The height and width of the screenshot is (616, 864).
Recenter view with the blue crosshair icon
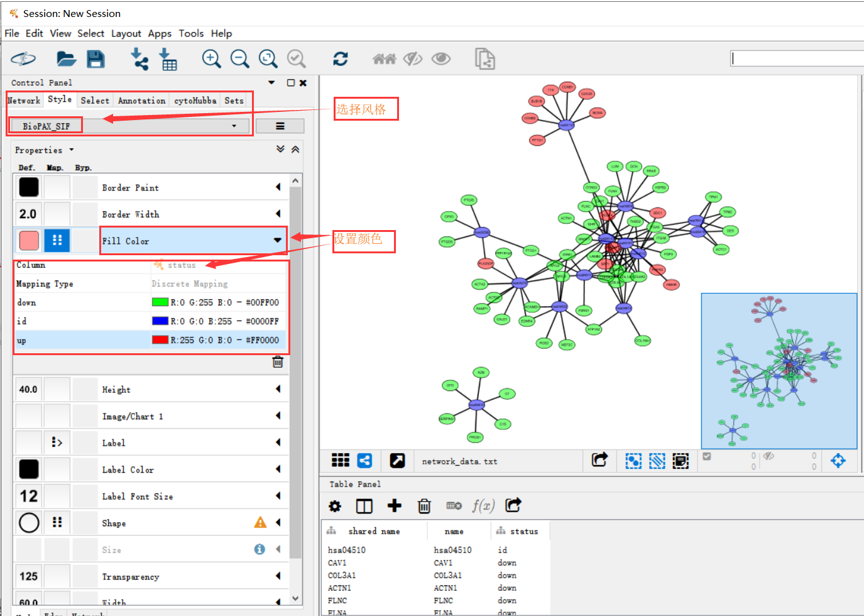[838, 461]
